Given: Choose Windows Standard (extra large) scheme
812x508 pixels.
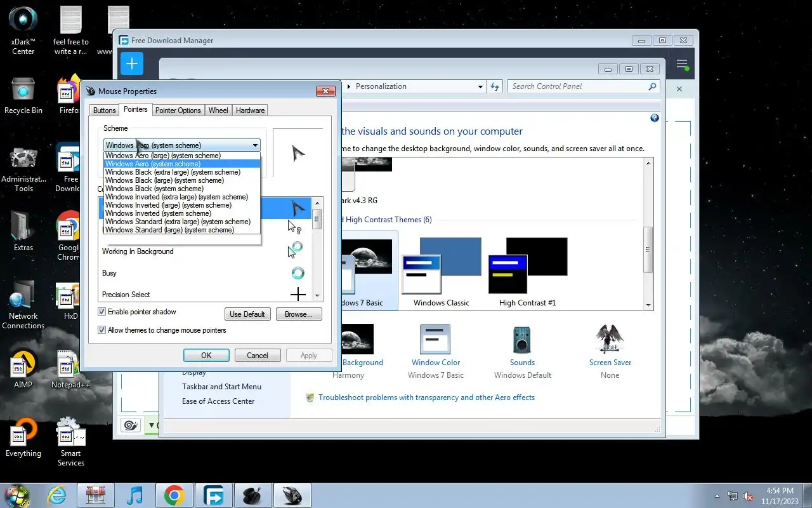Looking at the screenshot, I should [x=181, y=222].
